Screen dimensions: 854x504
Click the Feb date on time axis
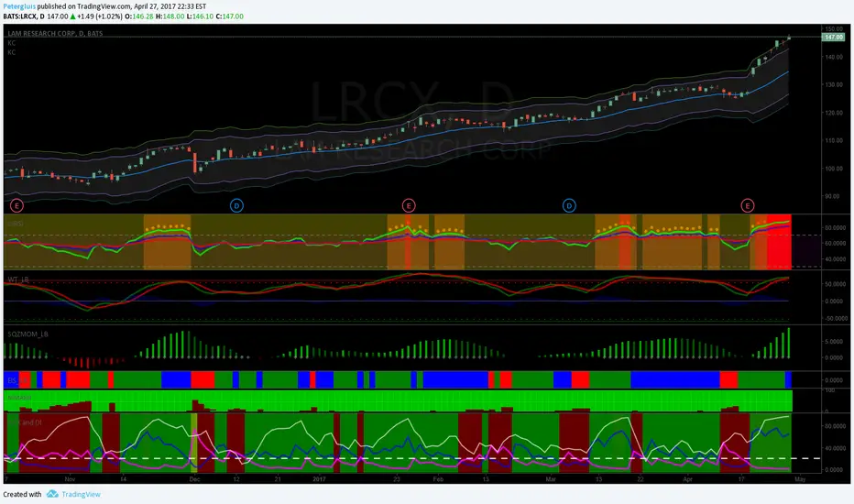click(x=438, y=479)
